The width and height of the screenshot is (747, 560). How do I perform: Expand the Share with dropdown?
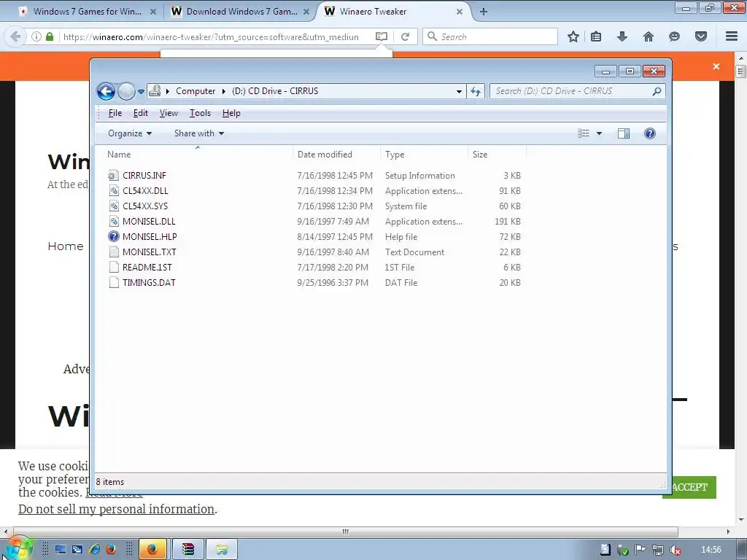tap(199, 133)
